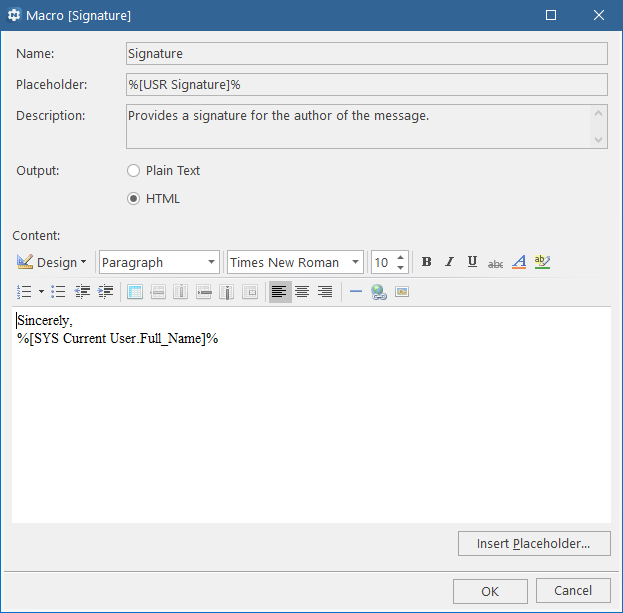Select the HTML output option
This screenshot has height=613, width=623.
pyautogui.click(x=135, y=199)
